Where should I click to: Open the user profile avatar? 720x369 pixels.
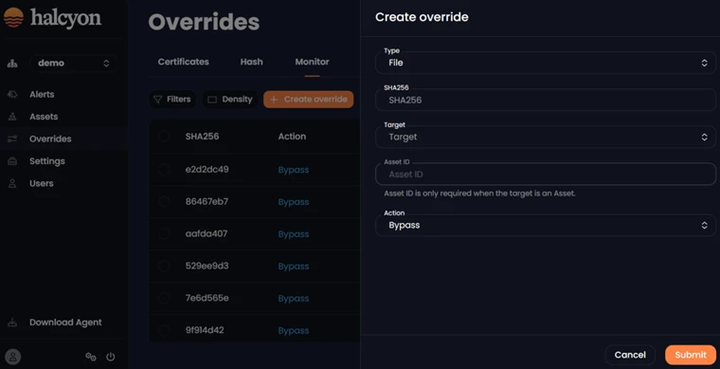13,357
